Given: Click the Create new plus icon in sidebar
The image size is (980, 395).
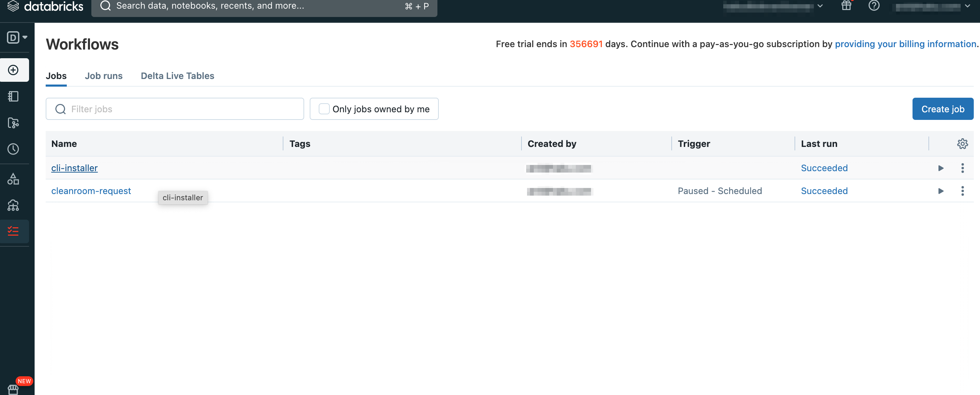Looking at the screenshot, I should tap(13, 70).
